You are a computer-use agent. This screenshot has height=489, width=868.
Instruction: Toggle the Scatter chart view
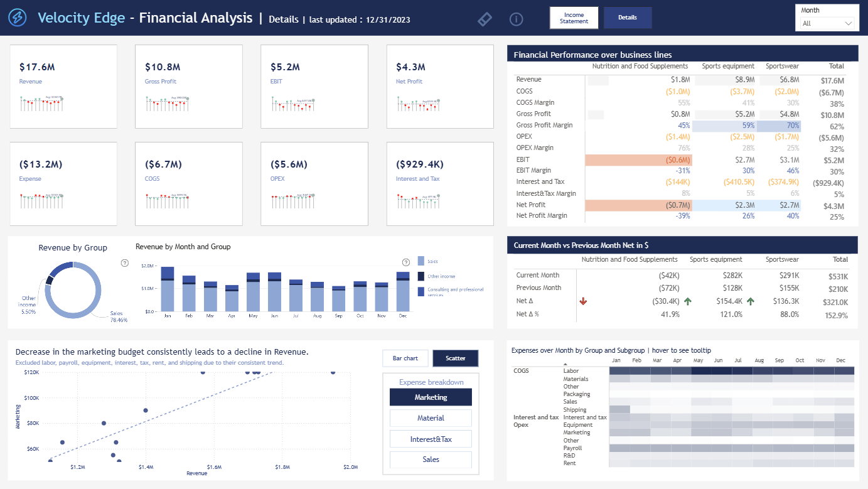(456, 358)
